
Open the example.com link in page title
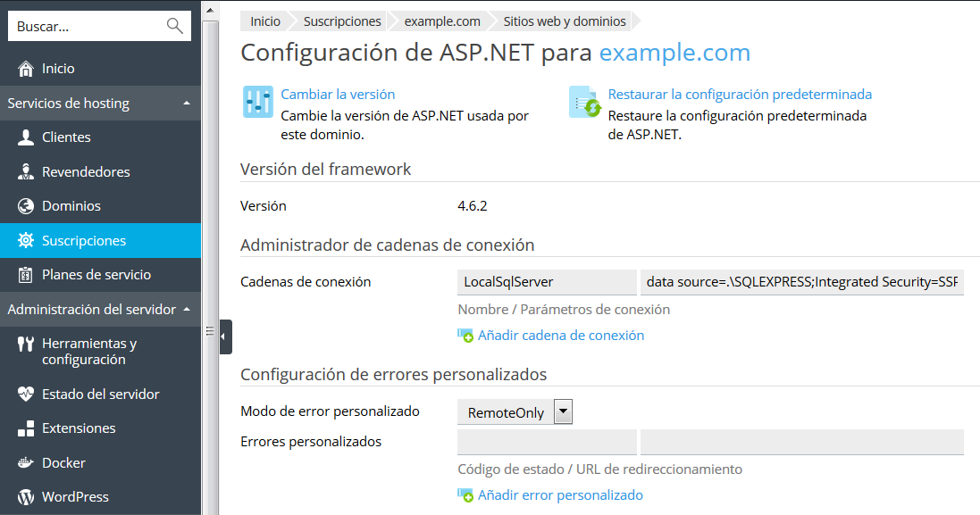pyautogui.click(x=674, y=53)
